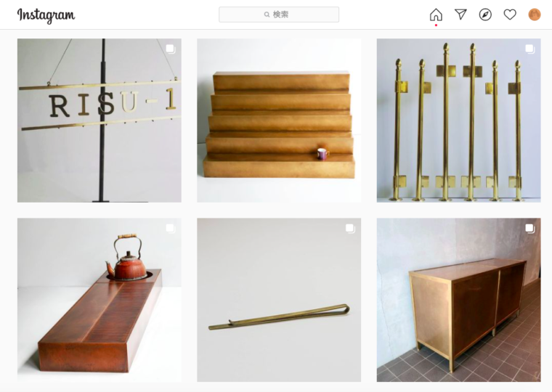
Task: Click the magnifier icon in search box
Action: [x=267, y=15]
